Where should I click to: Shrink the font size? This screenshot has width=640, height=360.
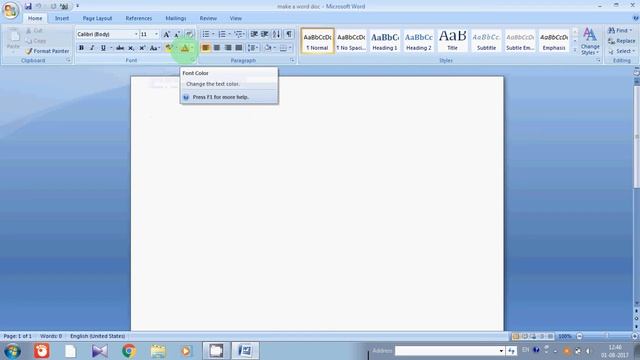[177, 34]
